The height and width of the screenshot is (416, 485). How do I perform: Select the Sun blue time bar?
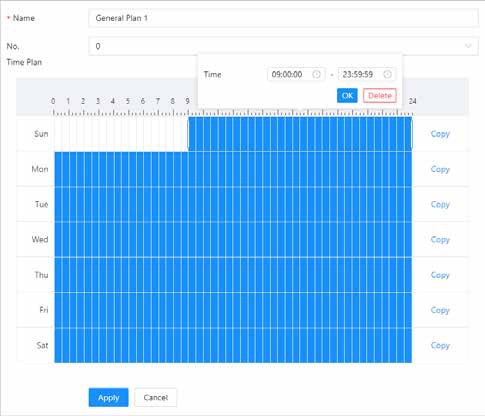tap(300, 134)
